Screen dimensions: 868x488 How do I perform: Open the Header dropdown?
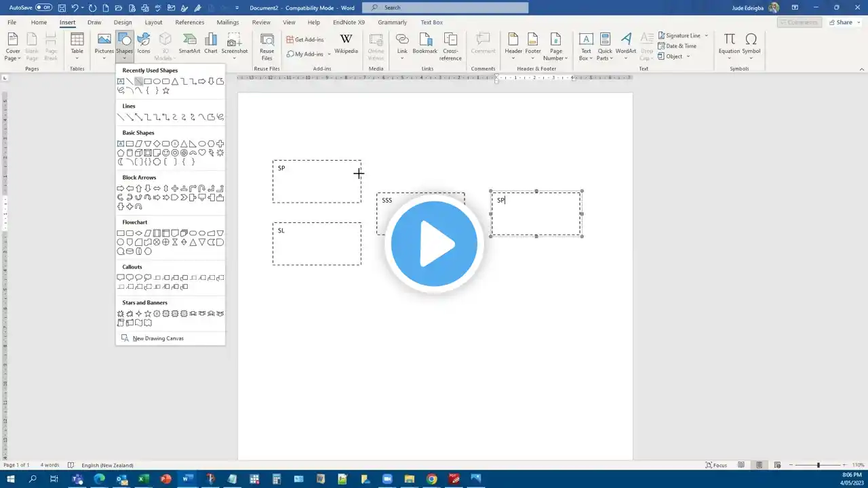pos(513,45)
